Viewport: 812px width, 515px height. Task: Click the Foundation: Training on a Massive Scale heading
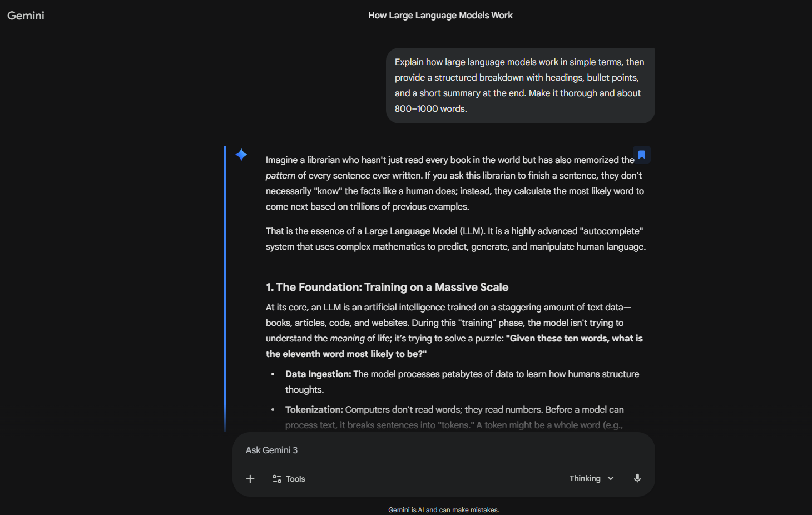click(387, 287)
